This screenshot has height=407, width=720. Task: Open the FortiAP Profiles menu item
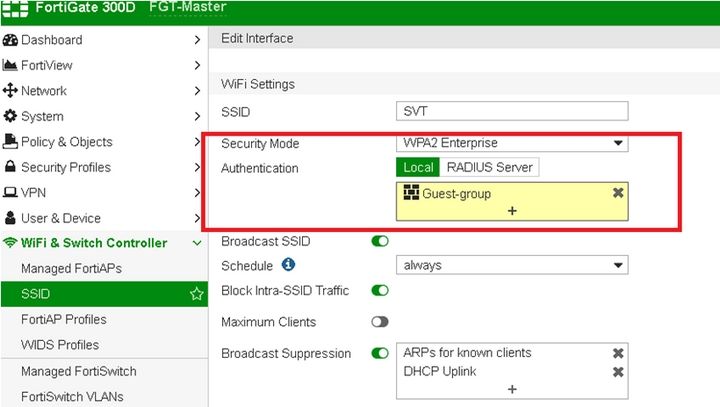tap(64, 319)
